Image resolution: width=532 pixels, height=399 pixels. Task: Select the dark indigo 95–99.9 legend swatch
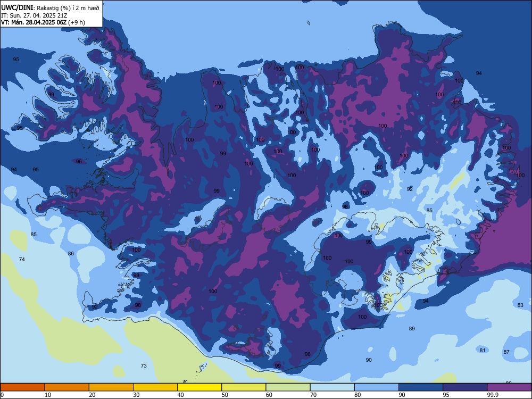[x=465, y=387]
